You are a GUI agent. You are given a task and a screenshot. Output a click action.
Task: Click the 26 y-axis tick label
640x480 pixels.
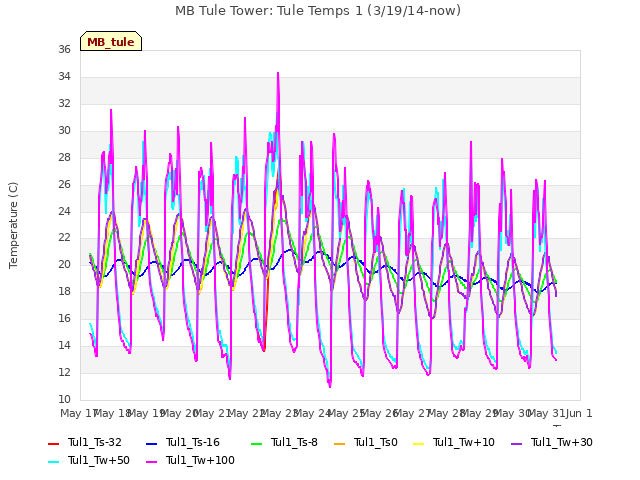coord(64,184)
